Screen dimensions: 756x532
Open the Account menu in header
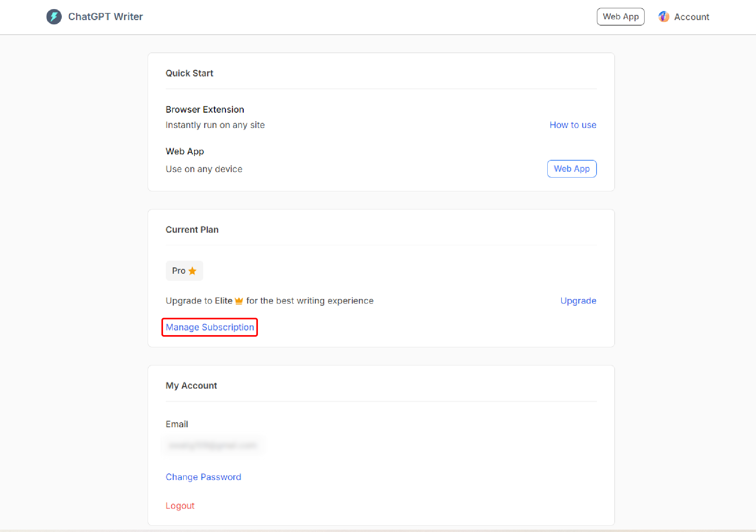pos(691,17)
